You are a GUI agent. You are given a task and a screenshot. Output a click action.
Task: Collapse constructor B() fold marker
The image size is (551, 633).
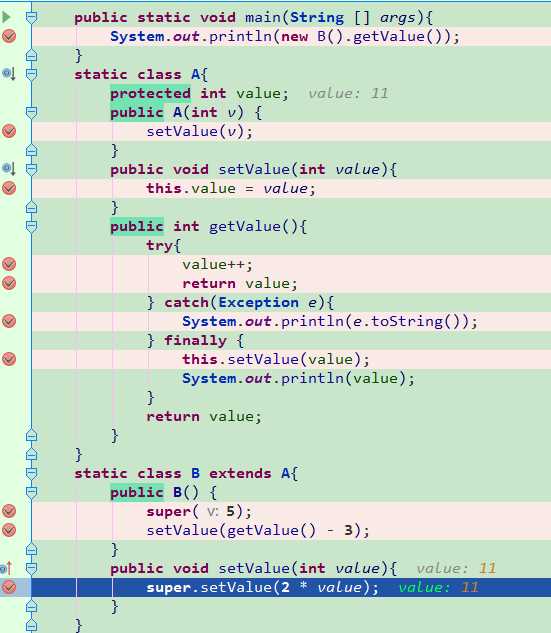[31, 492]
